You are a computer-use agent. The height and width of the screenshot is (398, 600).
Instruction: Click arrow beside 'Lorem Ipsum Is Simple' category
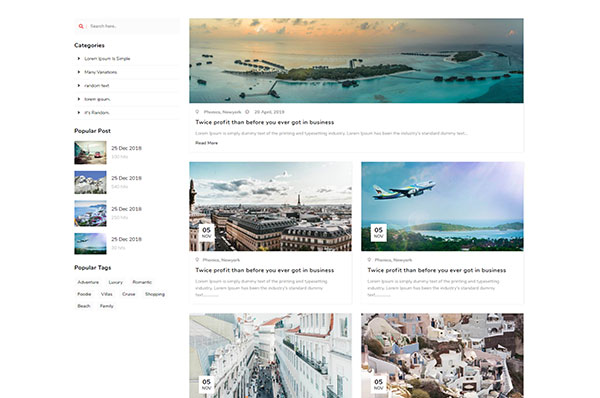click(79, 59)
